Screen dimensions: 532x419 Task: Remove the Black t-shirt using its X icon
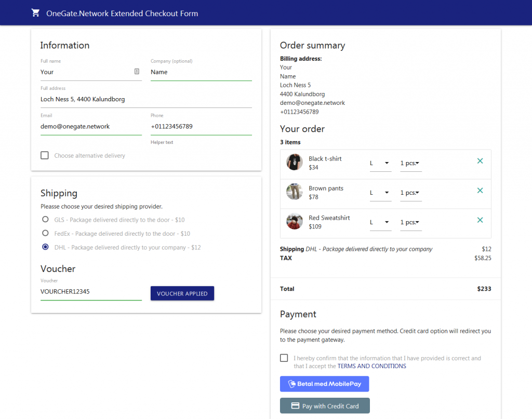point(480,161)
